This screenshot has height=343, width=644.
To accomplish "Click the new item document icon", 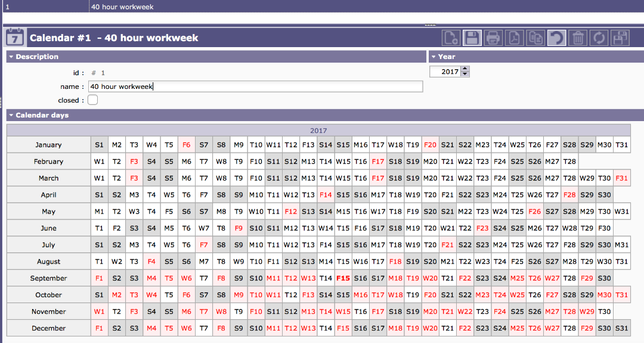I will pos(451,38).
